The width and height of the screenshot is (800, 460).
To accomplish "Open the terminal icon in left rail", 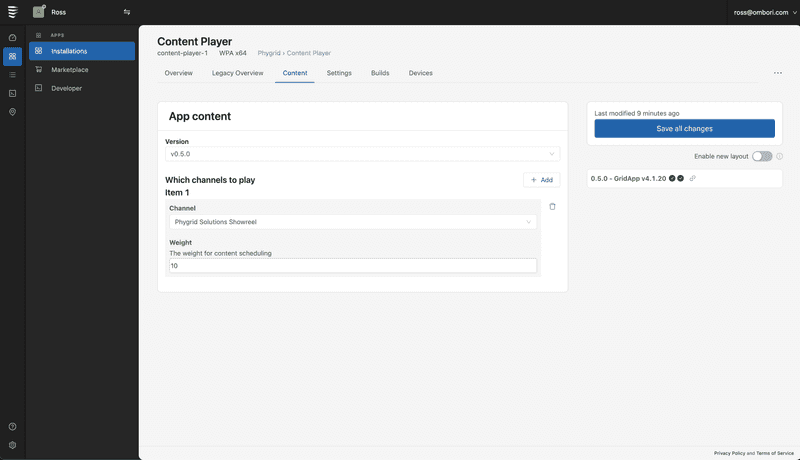I will (12, 93).
